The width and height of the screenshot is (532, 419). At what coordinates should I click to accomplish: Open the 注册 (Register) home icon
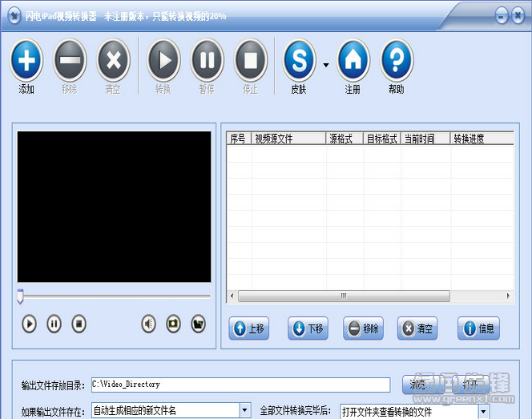pyautogui.click(x=353, y=60)
